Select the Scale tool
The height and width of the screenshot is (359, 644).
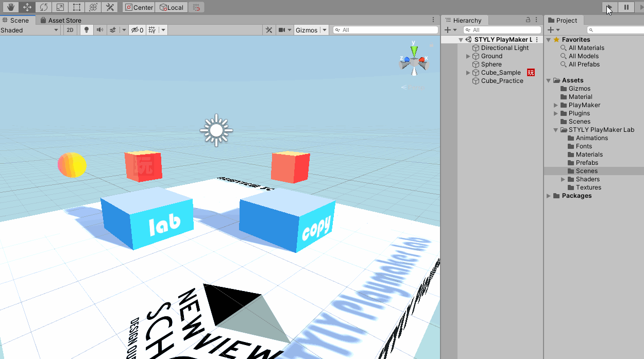point(60,7)
